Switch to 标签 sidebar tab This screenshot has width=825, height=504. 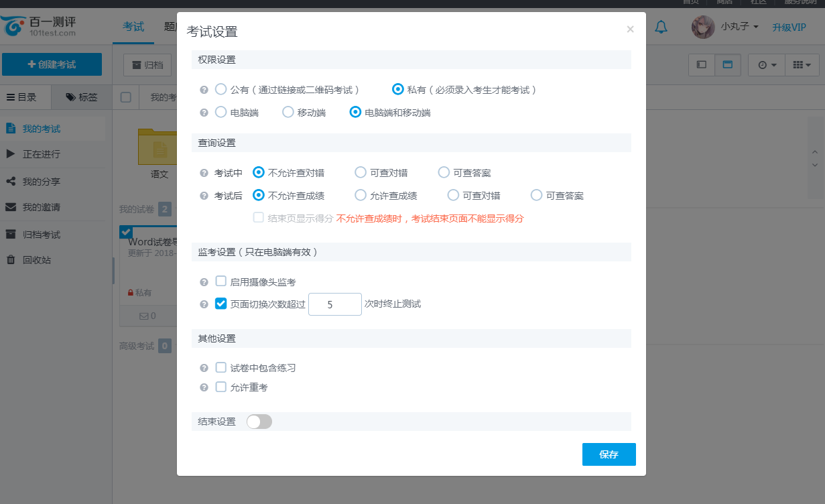click(82, 97)
